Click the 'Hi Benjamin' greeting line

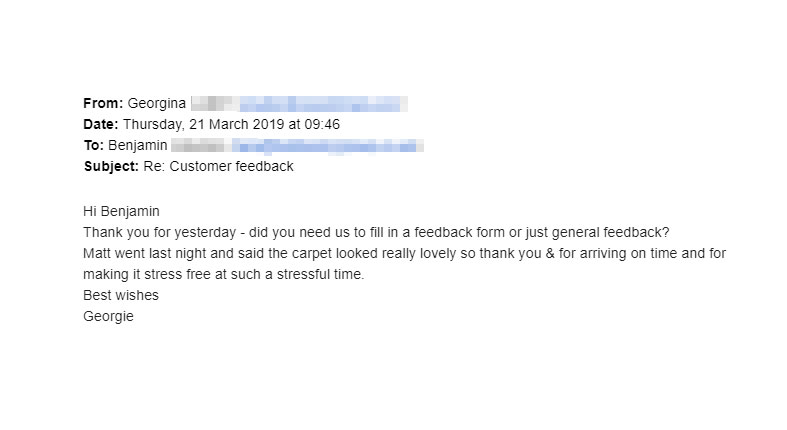(122, 212)
